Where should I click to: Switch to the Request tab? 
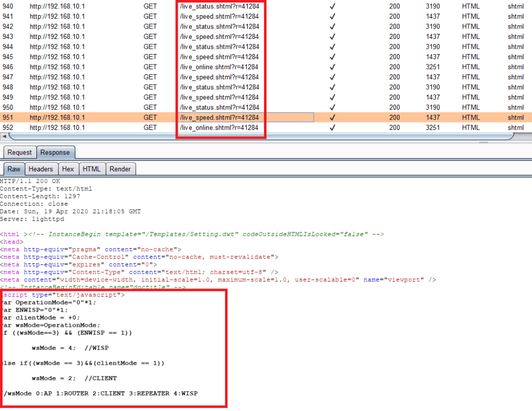coord(19,152)
